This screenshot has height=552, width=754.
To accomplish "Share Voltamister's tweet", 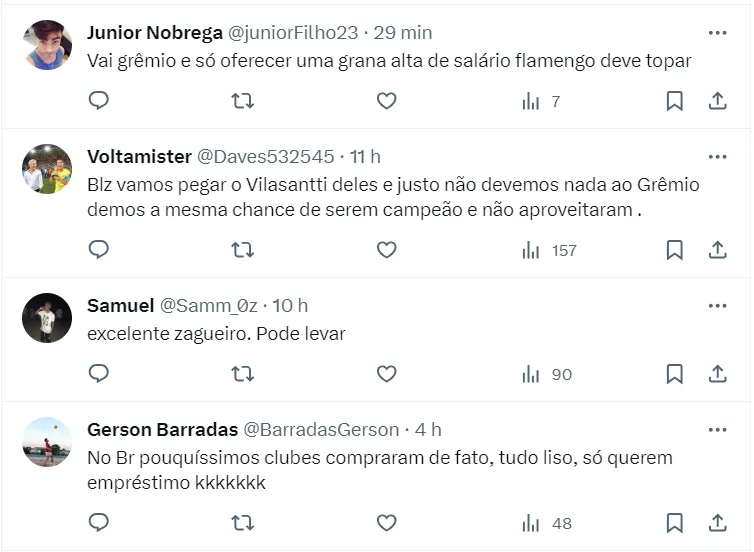I will [717, 250].
